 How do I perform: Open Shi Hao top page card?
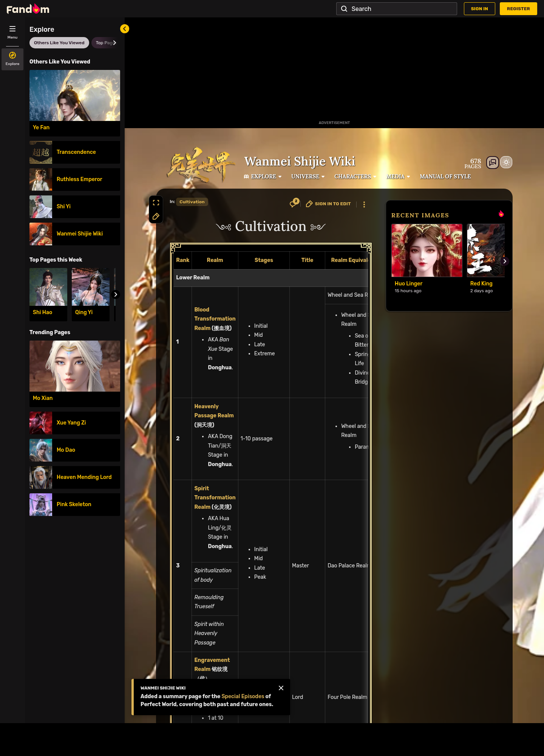48,294
